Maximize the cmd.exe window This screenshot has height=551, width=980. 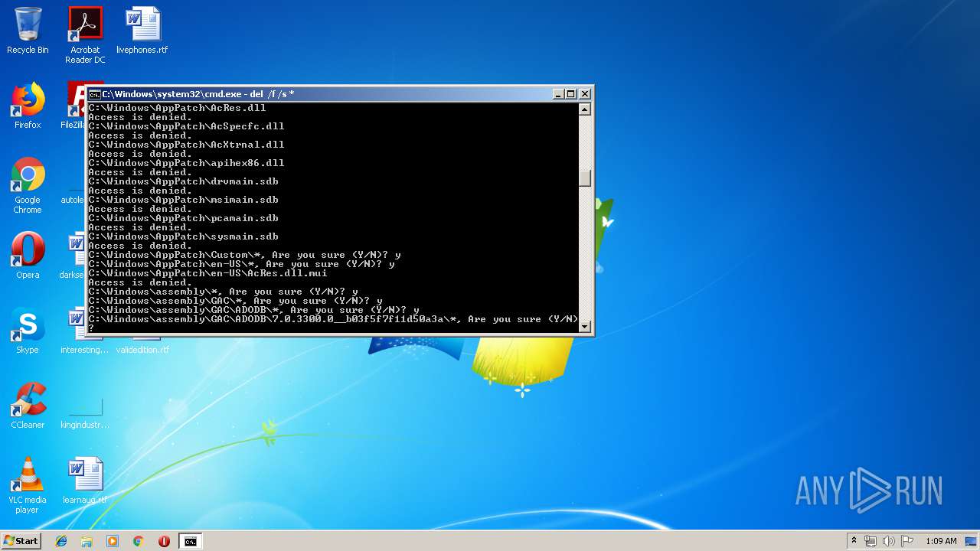(571, 94)
